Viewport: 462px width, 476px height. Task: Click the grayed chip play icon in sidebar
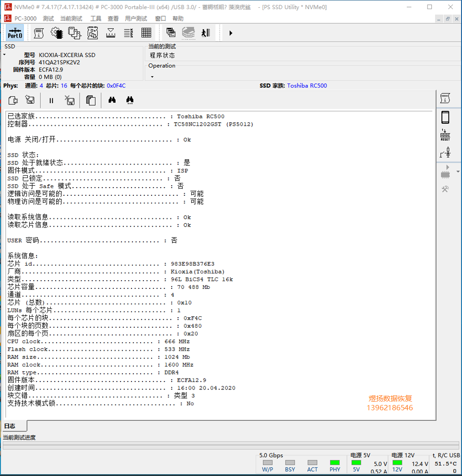coord(445,172)
